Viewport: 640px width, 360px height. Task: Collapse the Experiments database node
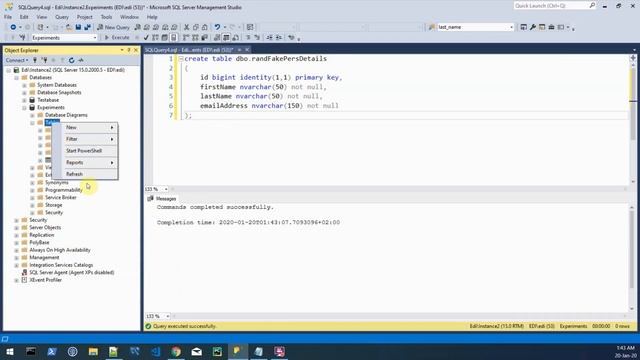point(24,108)
